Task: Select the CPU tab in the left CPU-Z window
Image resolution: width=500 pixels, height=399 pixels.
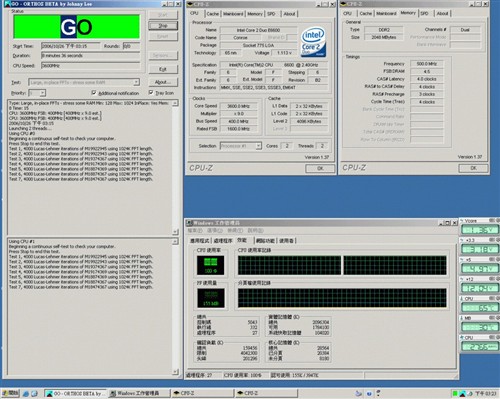Action: click(194, 13)
